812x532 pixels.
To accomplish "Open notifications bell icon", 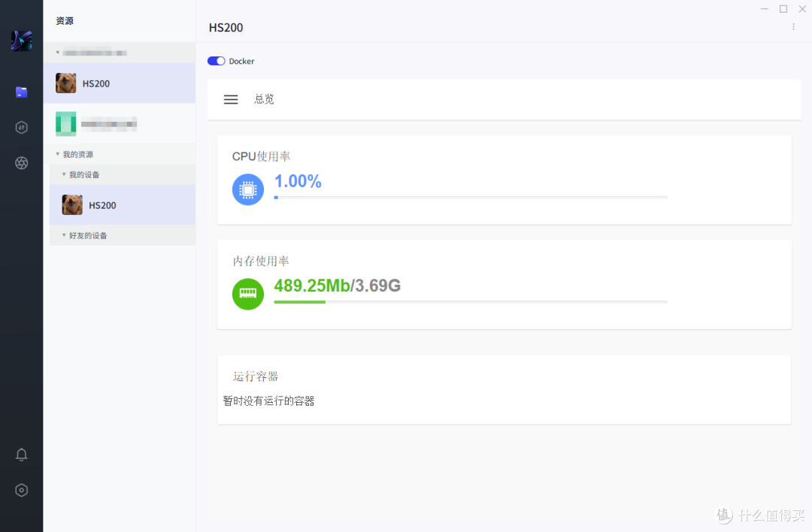I will tap(21, 455).
